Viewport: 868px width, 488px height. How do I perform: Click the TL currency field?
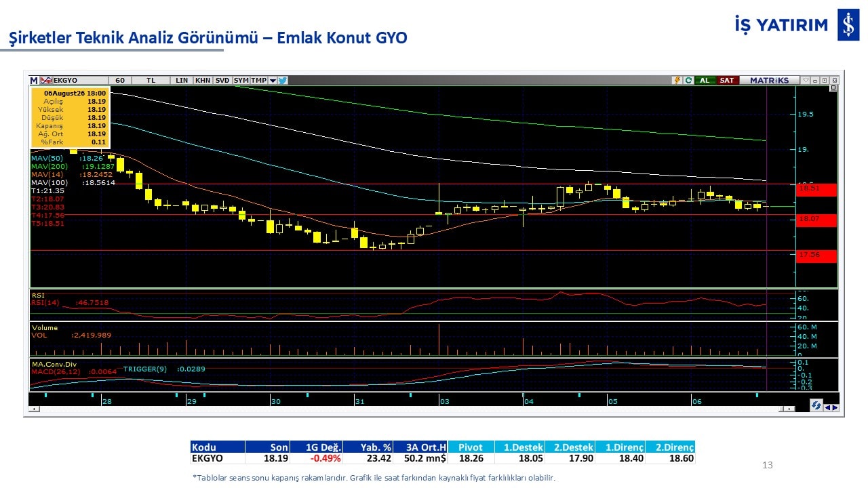click(x=151, y=80)
